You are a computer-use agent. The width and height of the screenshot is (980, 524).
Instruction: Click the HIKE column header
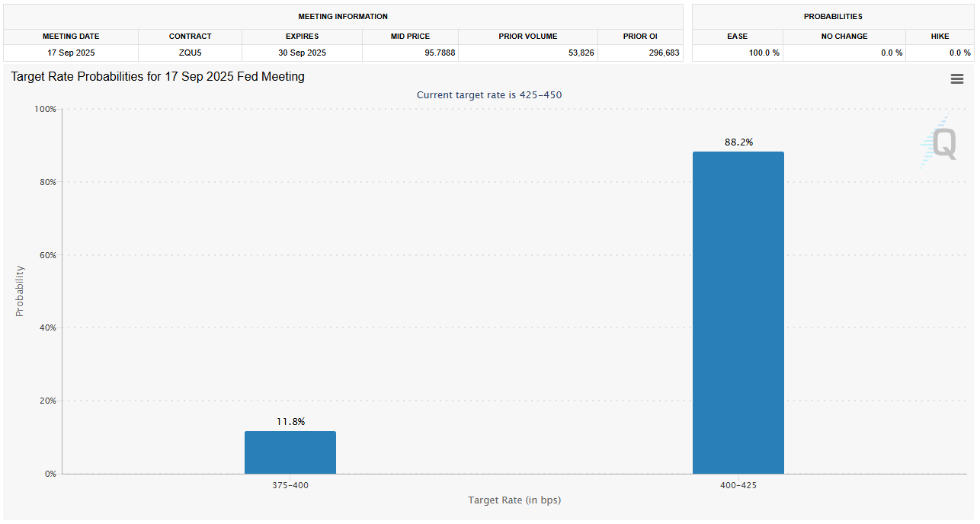pyautogui.click(x=940, y=36)
